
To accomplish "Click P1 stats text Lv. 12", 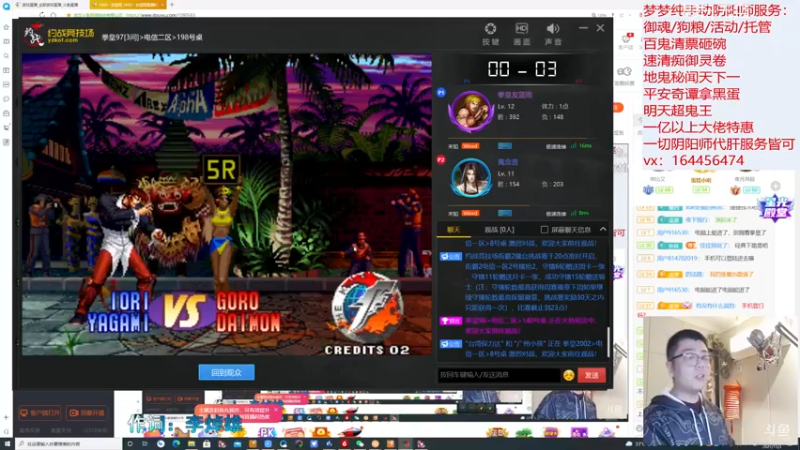I will click(506, 107).
